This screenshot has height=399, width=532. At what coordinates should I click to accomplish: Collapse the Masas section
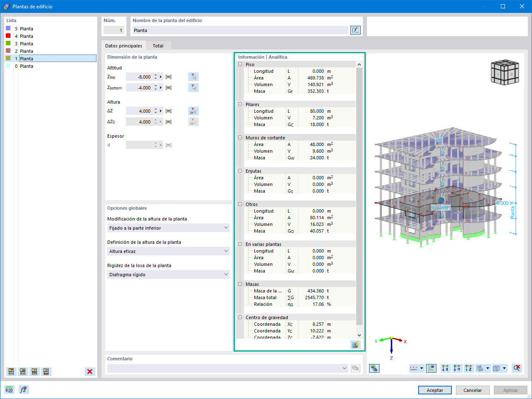pyautogui.click(x=240, y=284)
